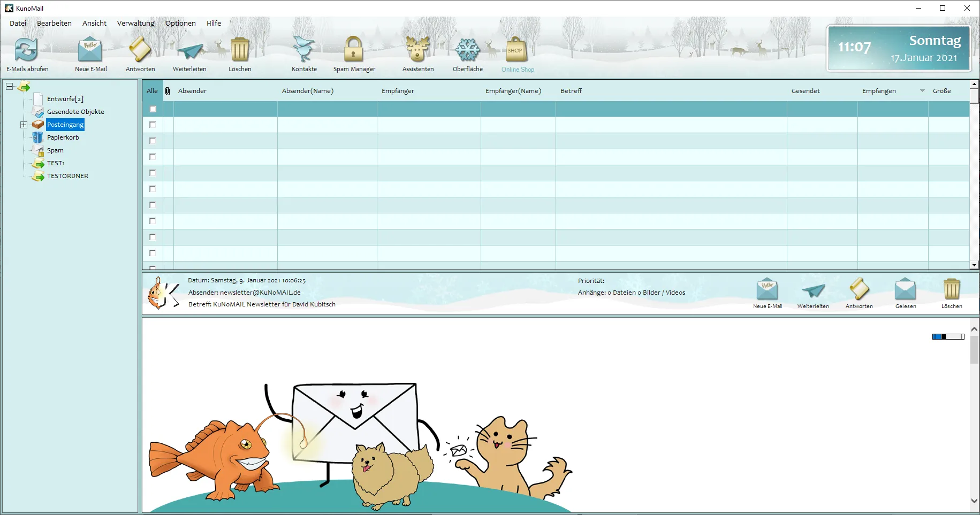Click Weiterleiten paper plane in top toolbar
The width and height of the screenshot is (980, 515).
[190, 51]
